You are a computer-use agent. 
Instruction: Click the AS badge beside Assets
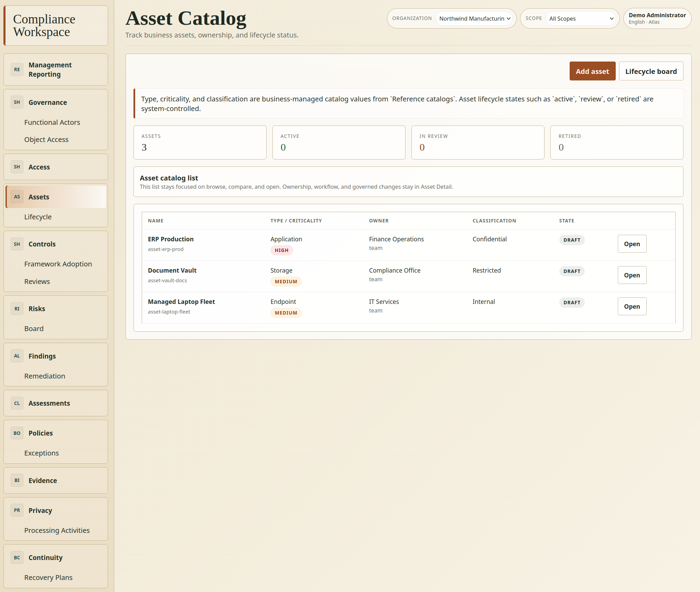click(17, 197)
